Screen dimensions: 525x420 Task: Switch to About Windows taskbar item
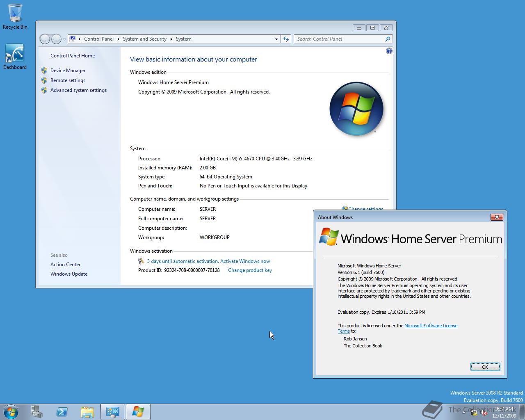point(138,412)
